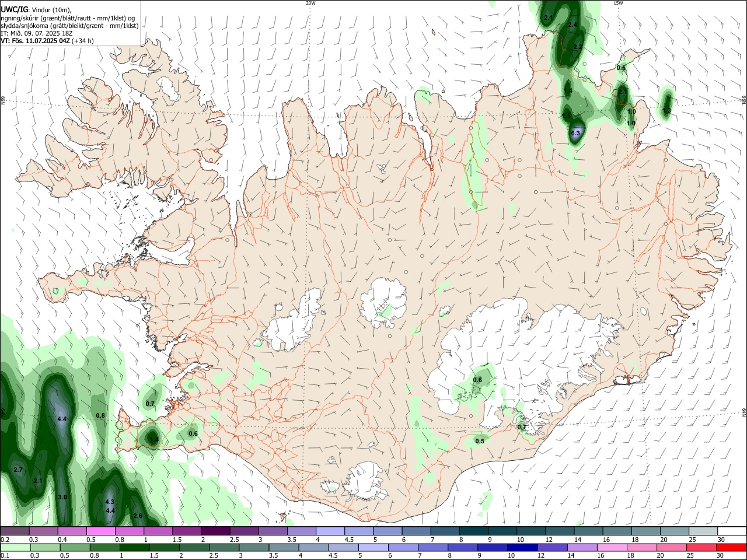The image size is (747, 560).
Task: Click the 'slydda/snjókoma' legend description line
Action: pyautogui.click(x=69, y=26)
